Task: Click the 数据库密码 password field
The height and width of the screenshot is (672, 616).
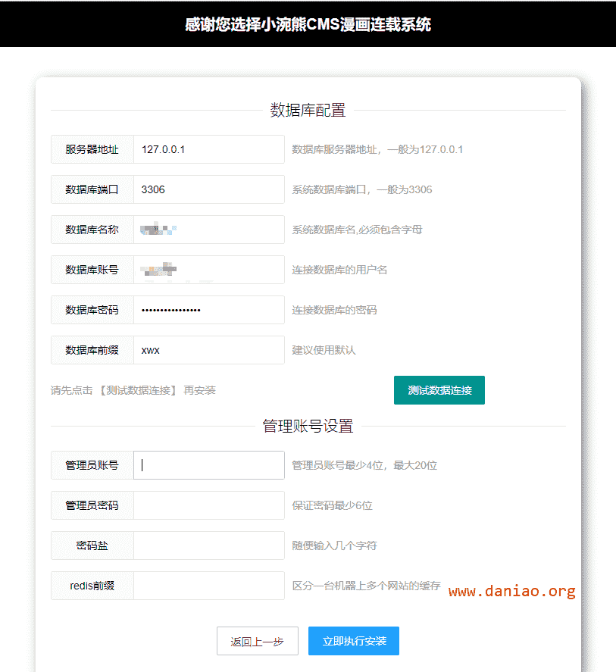Action: pos(209,310)
